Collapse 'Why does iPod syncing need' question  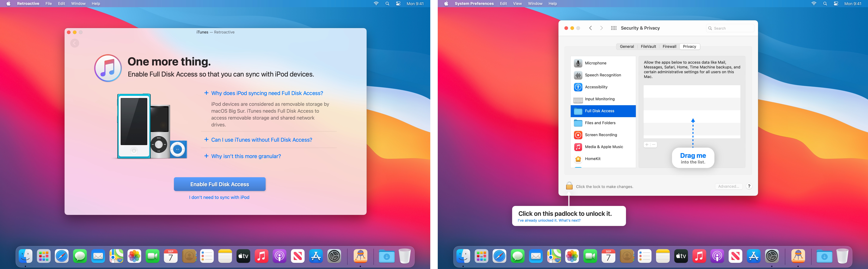267,93
